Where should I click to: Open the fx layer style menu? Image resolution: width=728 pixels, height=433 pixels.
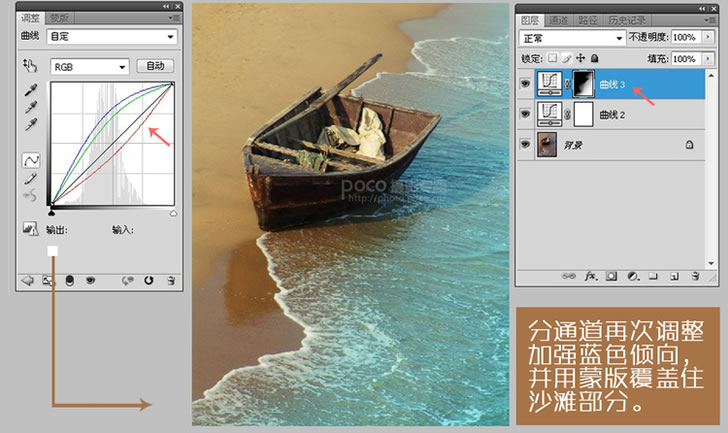591,276
